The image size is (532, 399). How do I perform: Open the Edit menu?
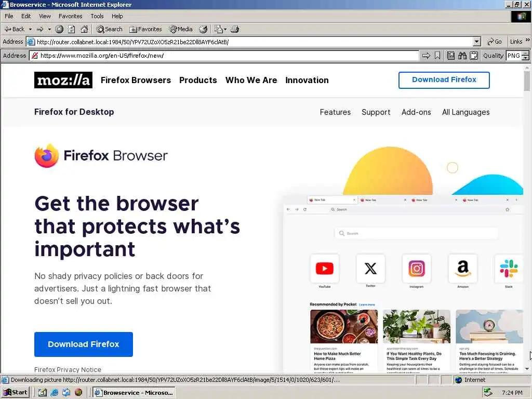[26, 16]
